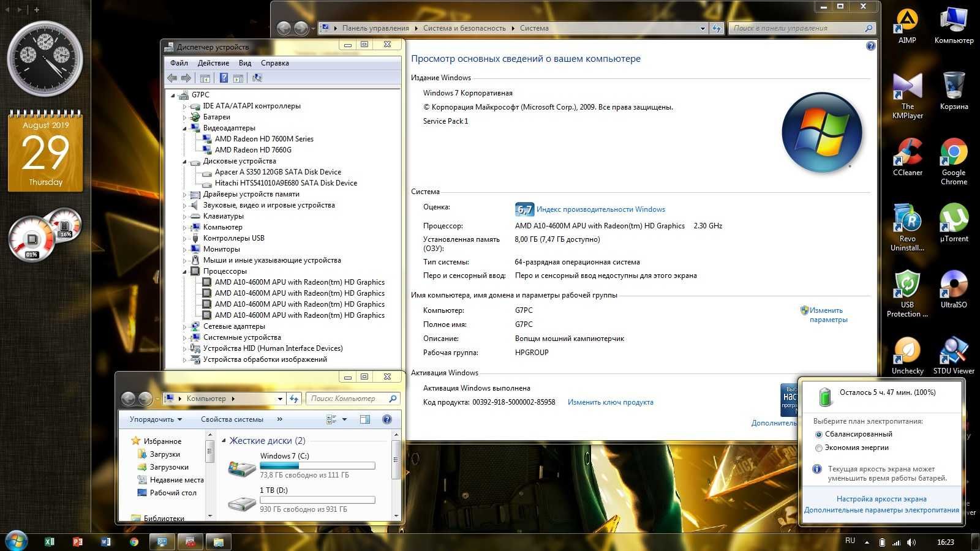Collapse the Видеоадаптеры node
The height and width of the screenshot is (551, 980).
(x=184, y=129)
